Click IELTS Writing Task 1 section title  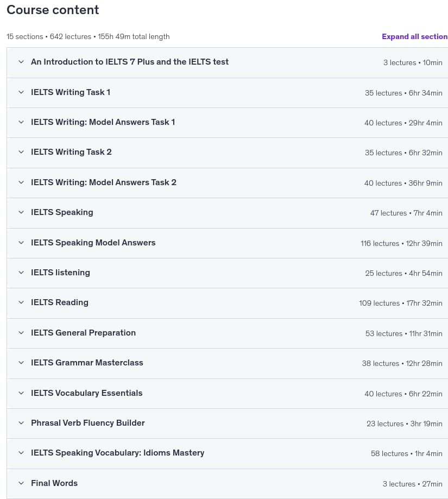(x=70, y=92)
